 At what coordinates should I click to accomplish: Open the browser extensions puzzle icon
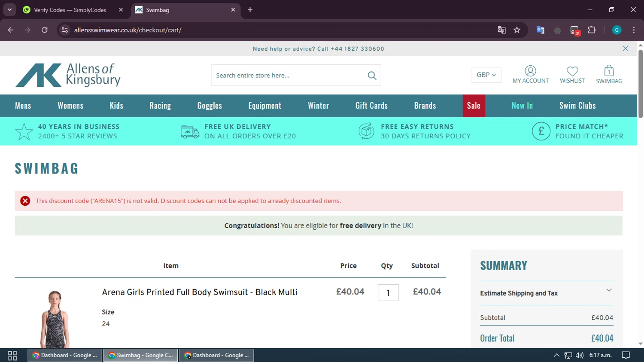click(592, 30)
